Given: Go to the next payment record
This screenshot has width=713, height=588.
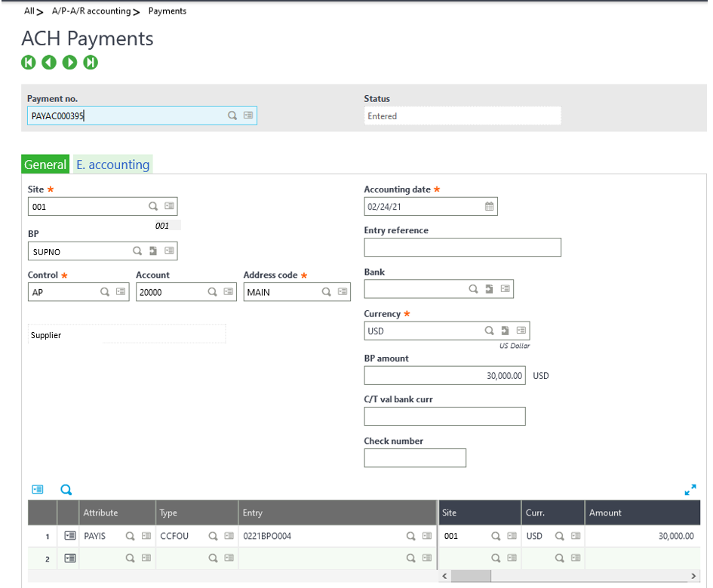Looking at the screenshot, I should click(69, 63).
